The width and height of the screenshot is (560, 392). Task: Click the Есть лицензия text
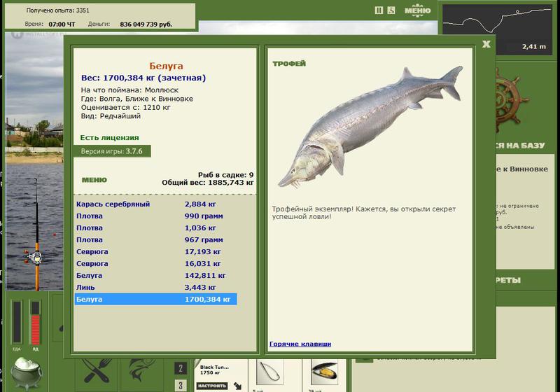(x=109, y=137)
